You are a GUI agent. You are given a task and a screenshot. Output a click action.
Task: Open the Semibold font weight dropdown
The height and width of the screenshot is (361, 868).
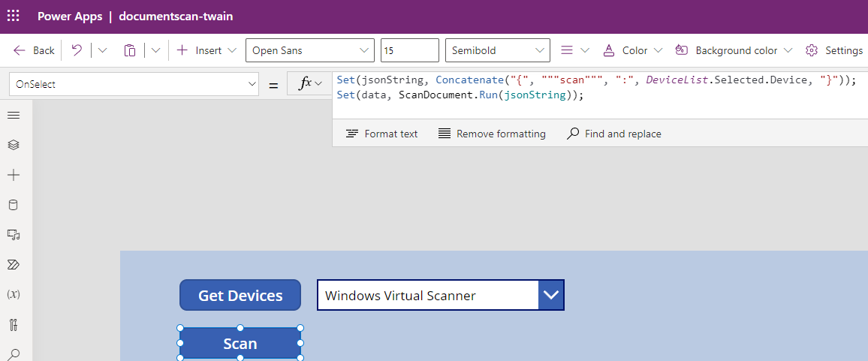(x=497, y=50)
